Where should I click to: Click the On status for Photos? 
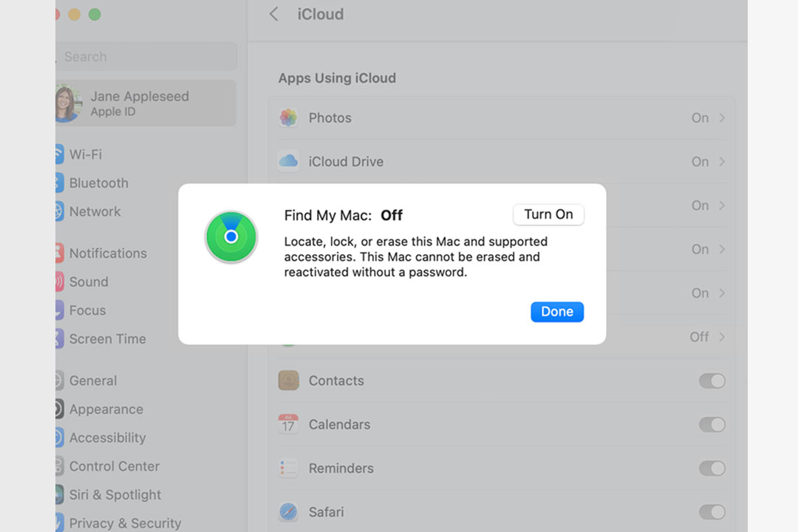[700, 117]
